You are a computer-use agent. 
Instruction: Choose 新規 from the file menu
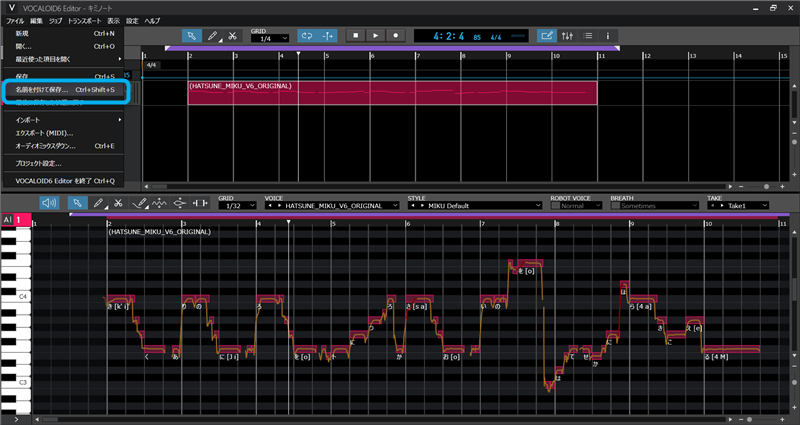point(64,33)
